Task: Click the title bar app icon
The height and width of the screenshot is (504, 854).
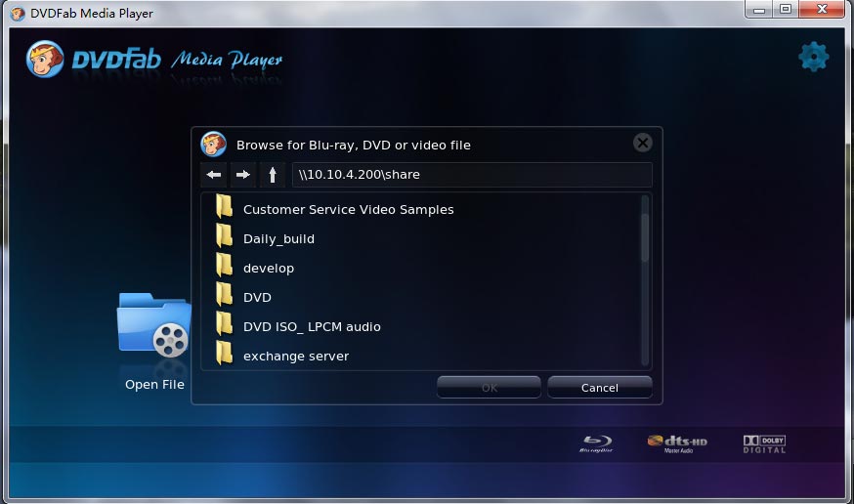Action: (18, 14)
